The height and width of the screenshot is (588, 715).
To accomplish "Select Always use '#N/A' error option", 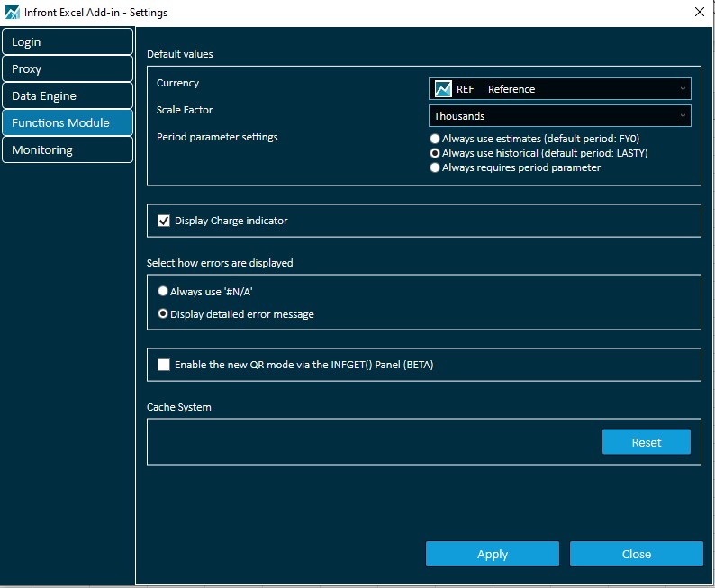I will click(x=163, y=292).
